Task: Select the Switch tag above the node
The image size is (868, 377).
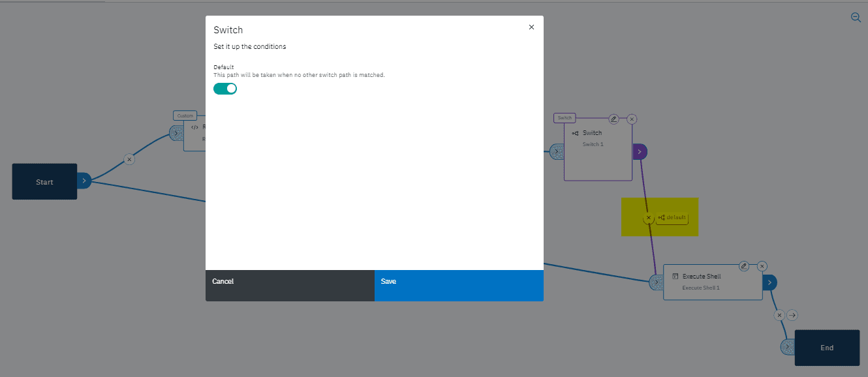Action: 565,118
